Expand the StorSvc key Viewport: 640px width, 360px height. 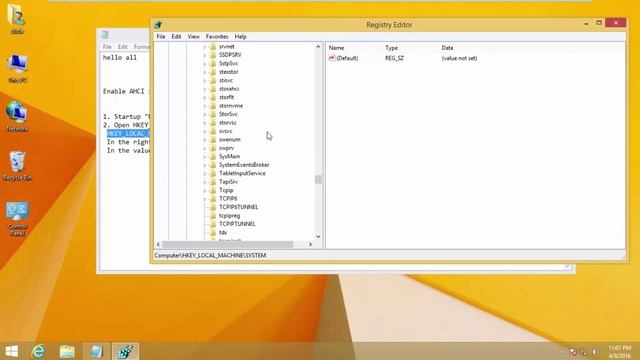pos(205,114)
